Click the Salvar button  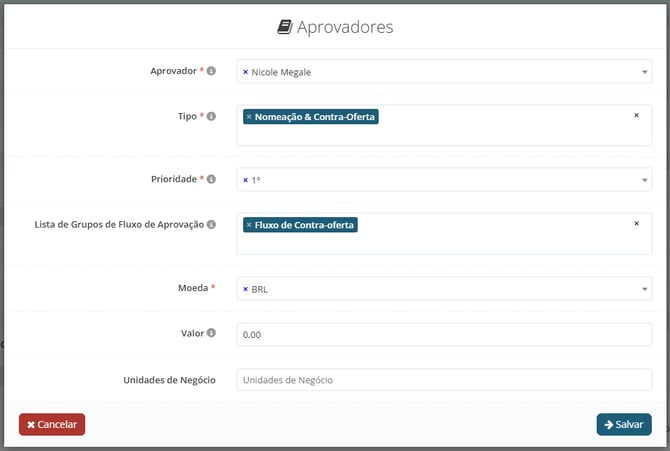(623, 424)
